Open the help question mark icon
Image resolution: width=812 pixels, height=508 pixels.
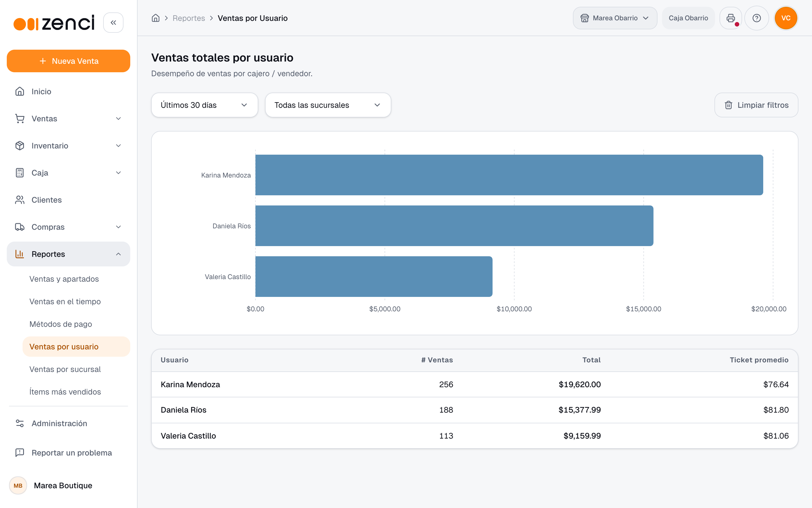[x=756, y=18]
